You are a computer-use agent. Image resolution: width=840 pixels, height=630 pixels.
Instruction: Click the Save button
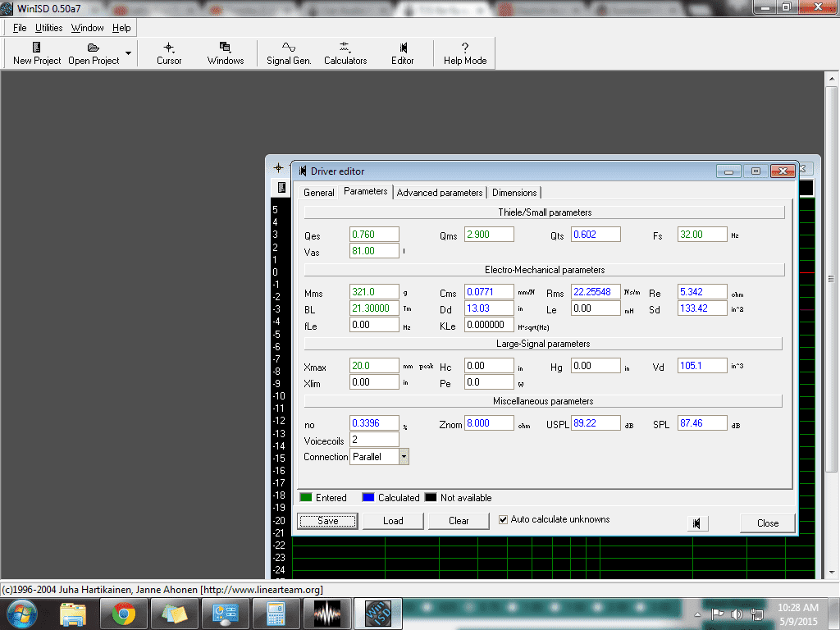(x=327, y=521)
